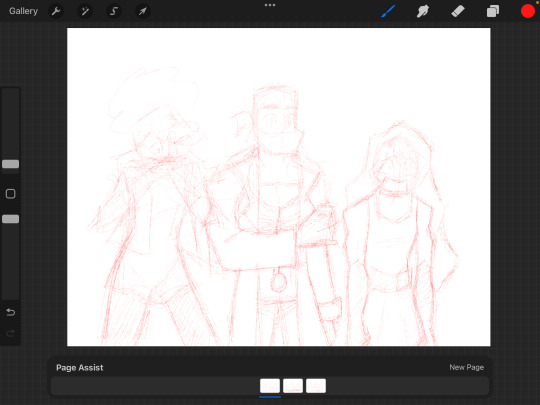Select the Smudge tool

click(423, 11)
